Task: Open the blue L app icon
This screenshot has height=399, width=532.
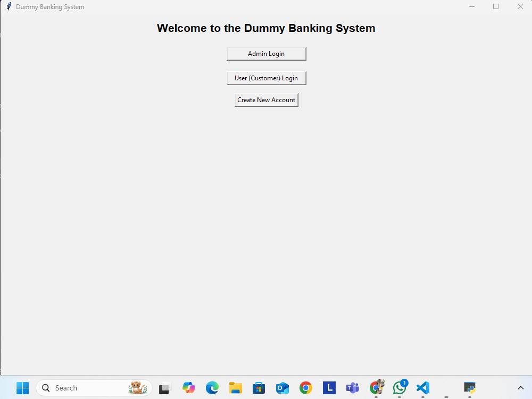Action: point(329,388)
